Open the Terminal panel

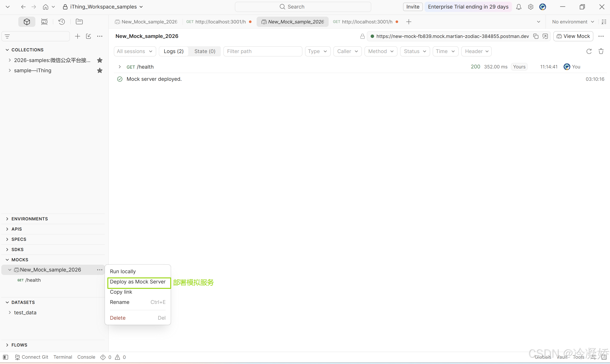[63, 357]
